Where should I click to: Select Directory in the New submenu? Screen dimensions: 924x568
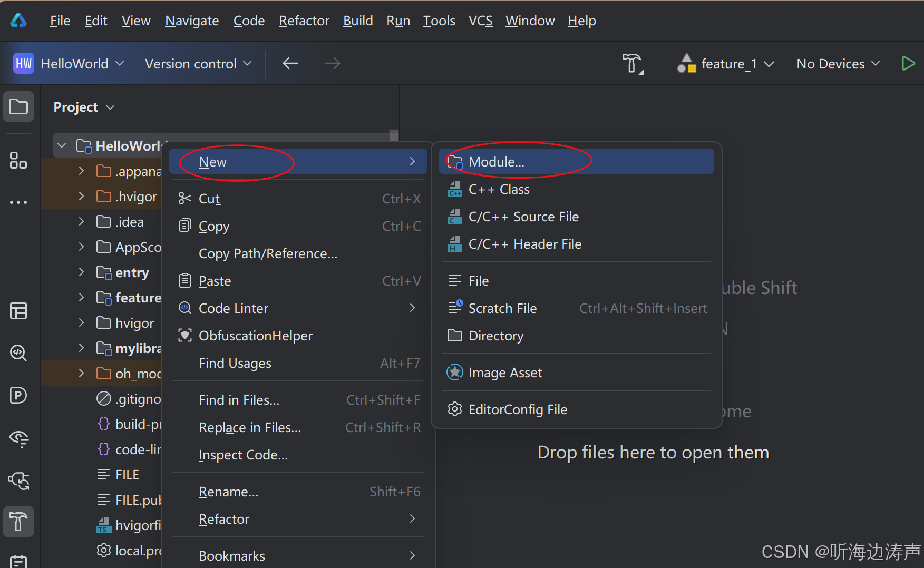(x=577, y=336)
